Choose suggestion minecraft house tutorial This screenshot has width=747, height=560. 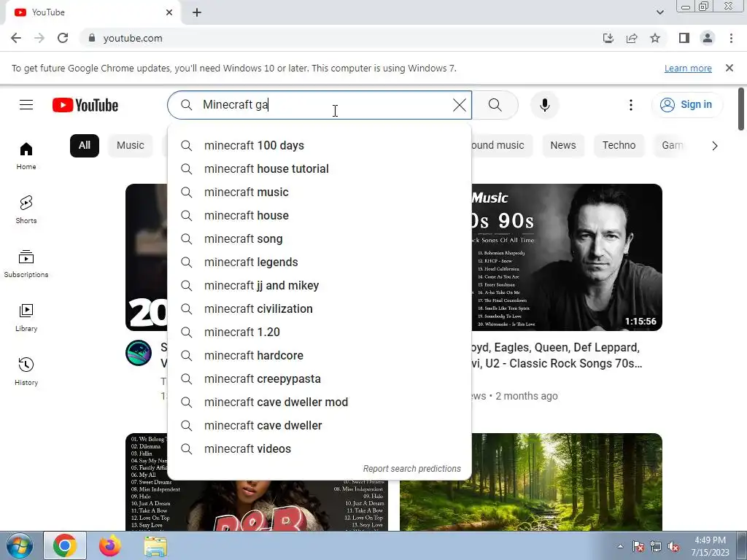tap(320, 168)
